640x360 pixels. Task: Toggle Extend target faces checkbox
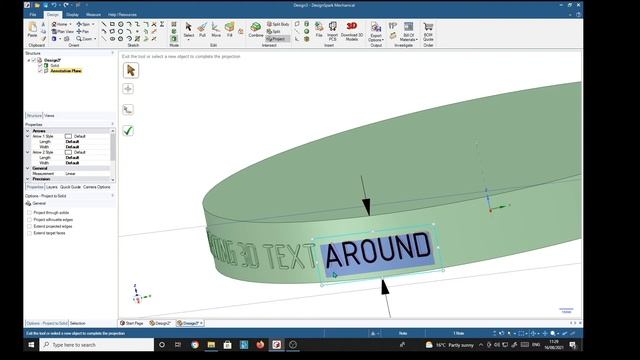pos(29,233)
